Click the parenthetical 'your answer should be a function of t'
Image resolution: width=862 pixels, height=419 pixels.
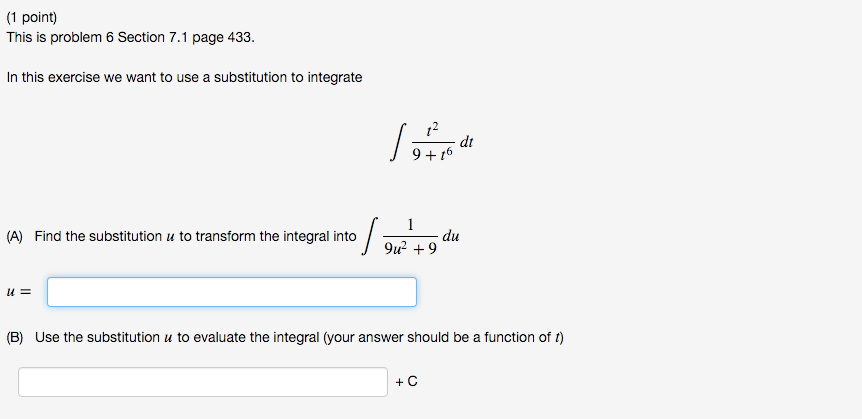(443, 338)
